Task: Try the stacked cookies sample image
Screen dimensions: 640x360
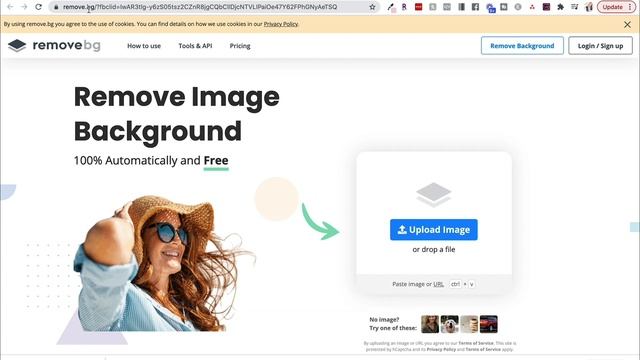Action: 469,324
